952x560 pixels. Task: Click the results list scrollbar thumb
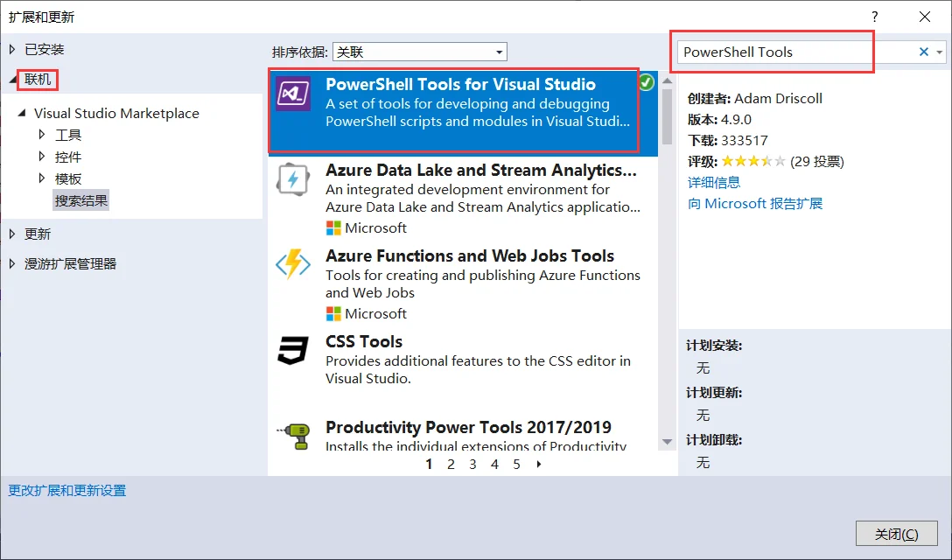pos(668,116)
